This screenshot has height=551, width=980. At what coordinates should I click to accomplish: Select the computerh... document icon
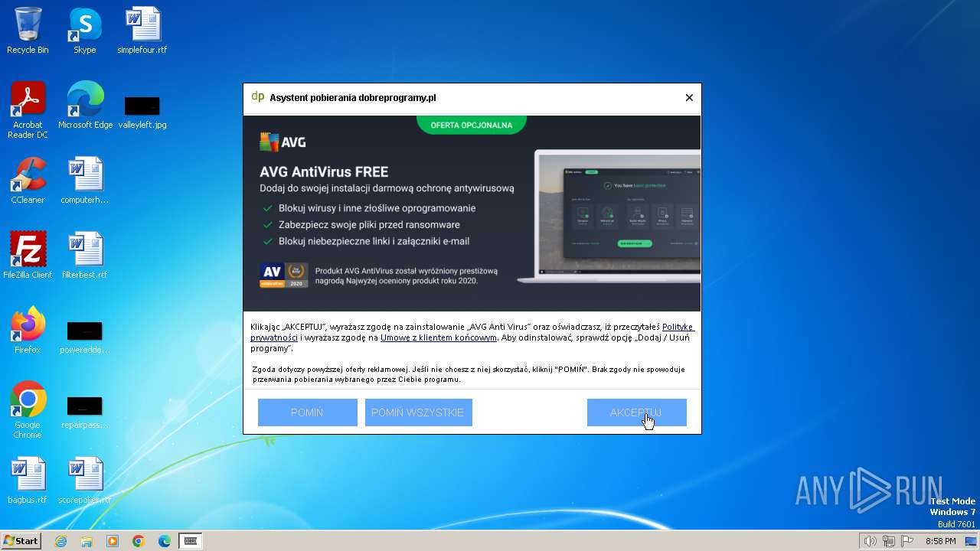click(85, 181)
